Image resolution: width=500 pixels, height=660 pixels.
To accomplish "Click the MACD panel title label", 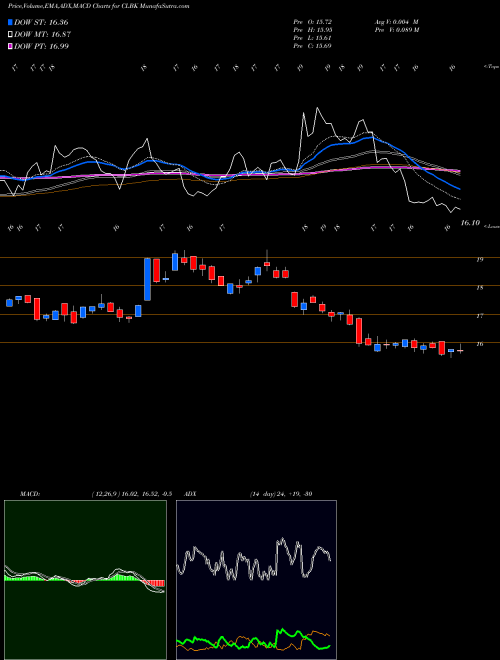I will (x=29, y=494).
